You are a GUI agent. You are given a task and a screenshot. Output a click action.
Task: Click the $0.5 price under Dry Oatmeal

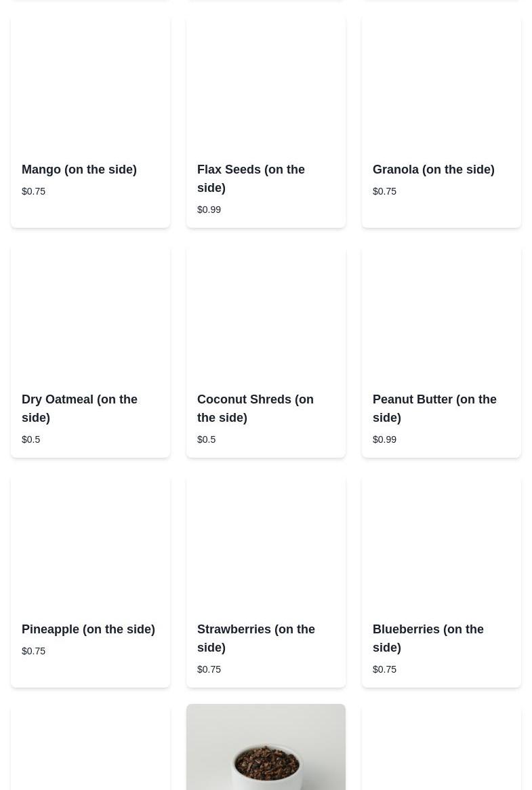[x=30, y=439]
